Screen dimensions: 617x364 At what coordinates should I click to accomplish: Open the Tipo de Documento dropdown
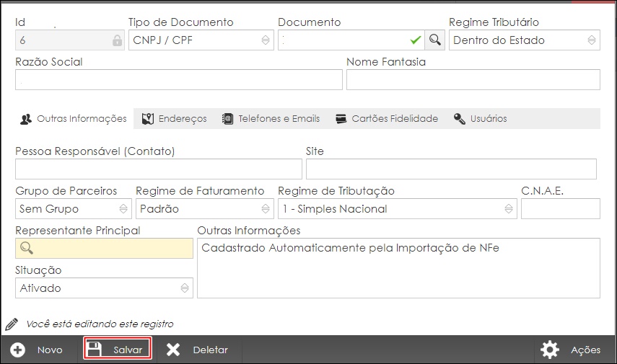click(201, 40)
